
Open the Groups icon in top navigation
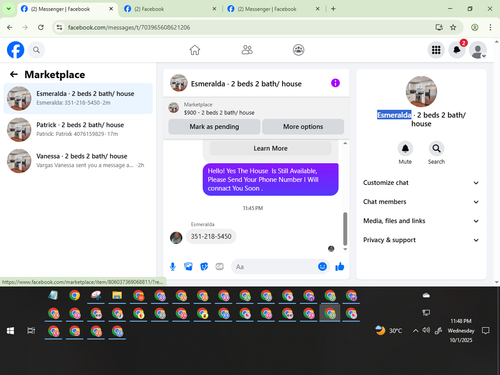[x=298, y=50]
